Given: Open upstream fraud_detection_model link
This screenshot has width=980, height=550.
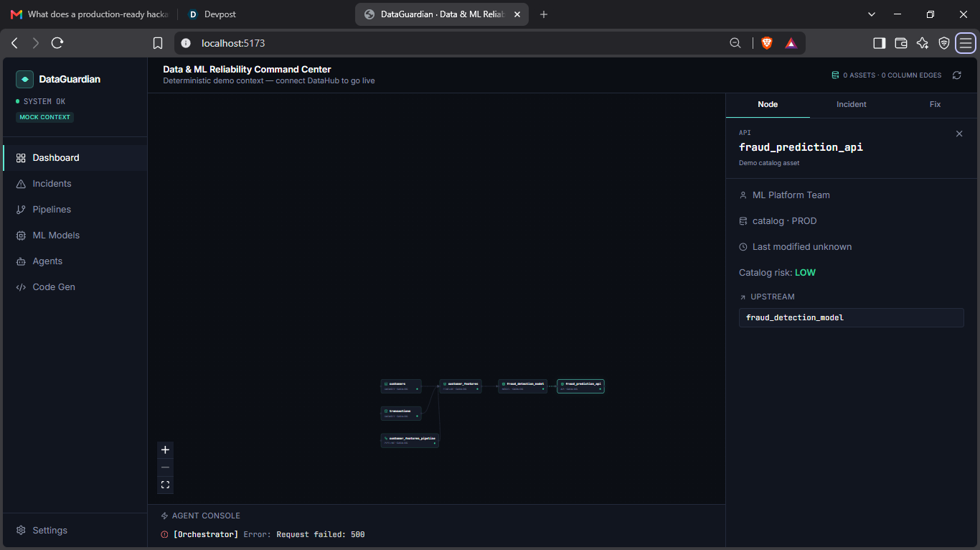Looking at the screenshot, I should coord(852,317).
